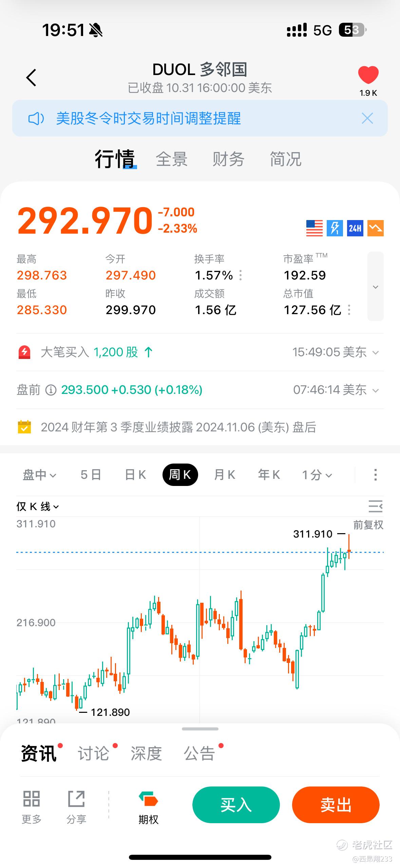Tap the DUOL 多邻国 title
400x868 pixels.
coord(200,70)
